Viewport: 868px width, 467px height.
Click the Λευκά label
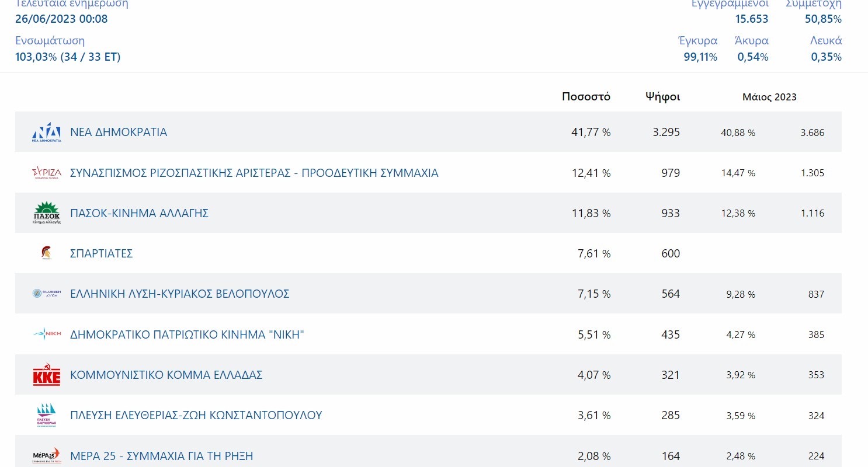(826, 41)
